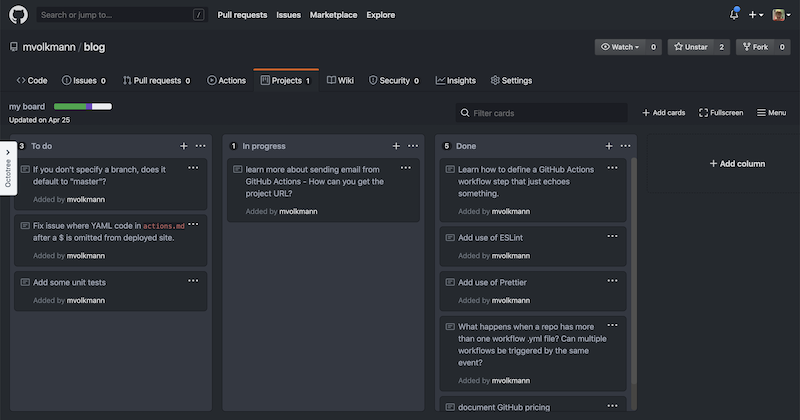Viewport: 800px width, 420px height.
Task: Switch to the Projects tab
Action: (286, 81)
